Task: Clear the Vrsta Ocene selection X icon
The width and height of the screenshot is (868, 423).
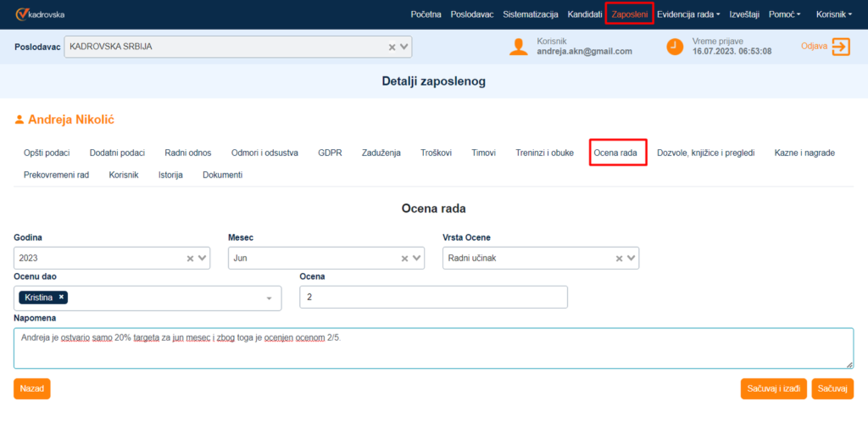Action: [x=619, y=259]
